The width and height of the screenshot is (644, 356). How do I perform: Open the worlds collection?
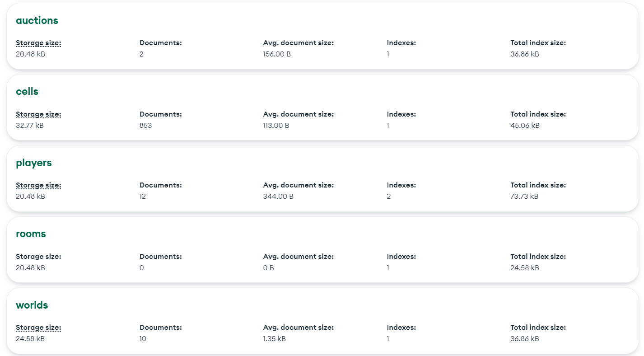32,305
